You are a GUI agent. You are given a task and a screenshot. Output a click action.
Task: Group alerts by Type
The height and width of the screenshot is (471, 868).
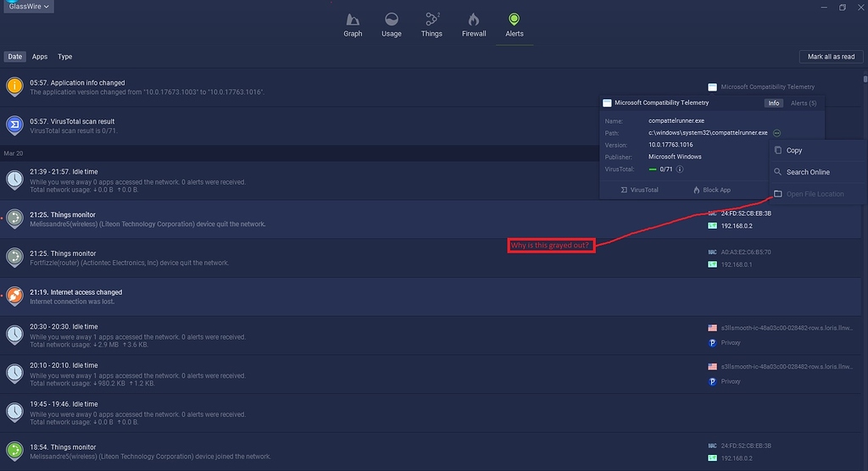pos(65,57)
